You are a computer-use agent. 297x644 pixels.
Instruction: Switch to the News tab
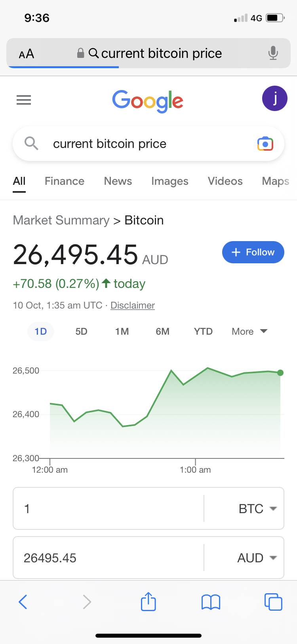click(x=118, y=181)
